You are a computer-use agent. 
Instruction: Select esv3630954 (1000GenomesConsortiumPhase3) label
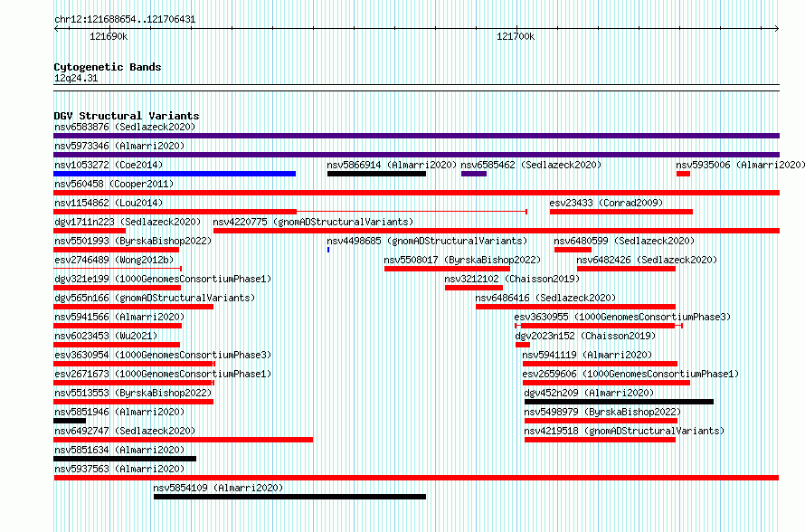pyautogui.click(x=163, y=355)
